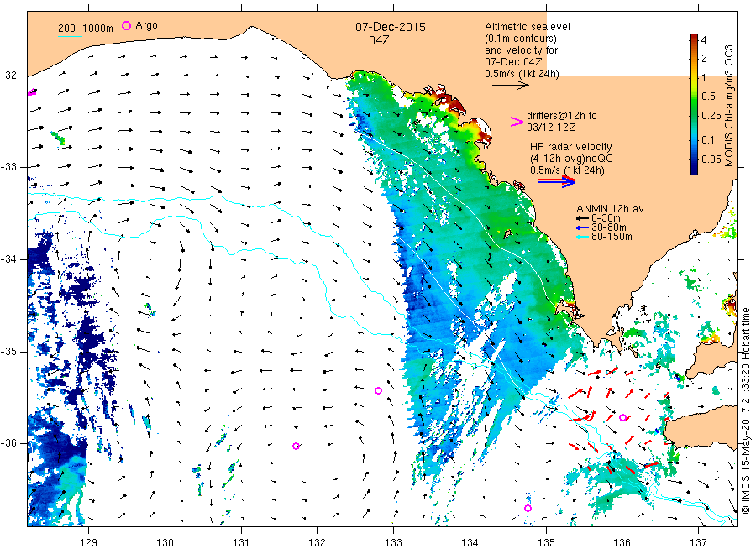Click the colorbar tick value '0.5'
Screen dimensions: 756x554
point(708,97)
